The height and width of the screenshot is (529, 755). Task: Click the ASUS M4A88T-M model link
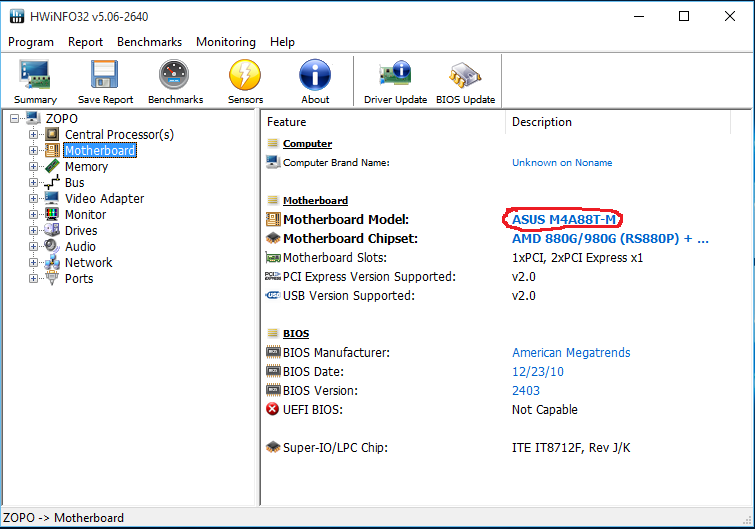[563, 219]
